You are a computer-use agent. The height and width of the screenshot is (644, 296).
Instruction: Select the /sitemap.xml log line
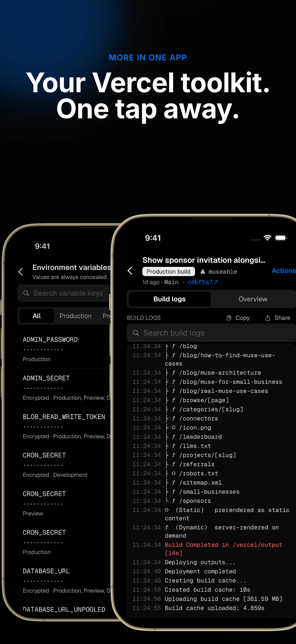tap(177, 482)
